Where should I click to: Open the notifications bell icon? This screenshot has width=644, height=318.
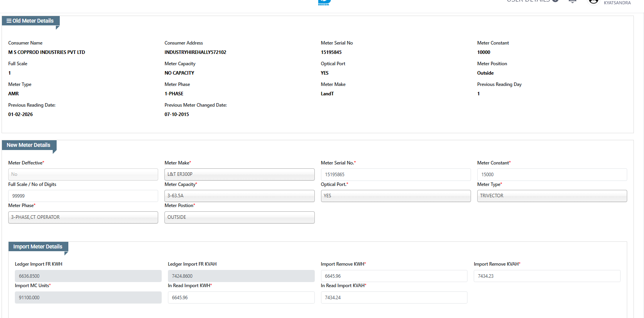tap(572, 2)
